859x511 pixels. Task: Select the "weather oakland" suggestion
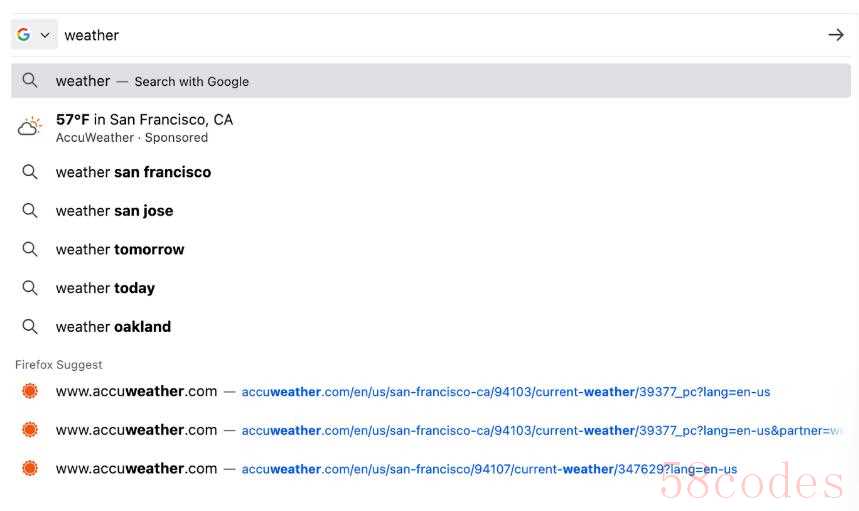pyautogui.click(x=113, y=327)
